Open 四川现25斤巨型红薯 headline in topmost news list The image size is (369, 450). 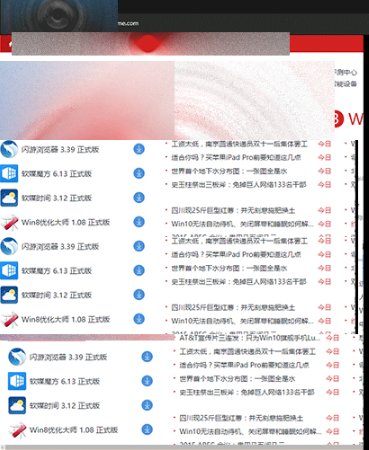(x=233, y=210)
